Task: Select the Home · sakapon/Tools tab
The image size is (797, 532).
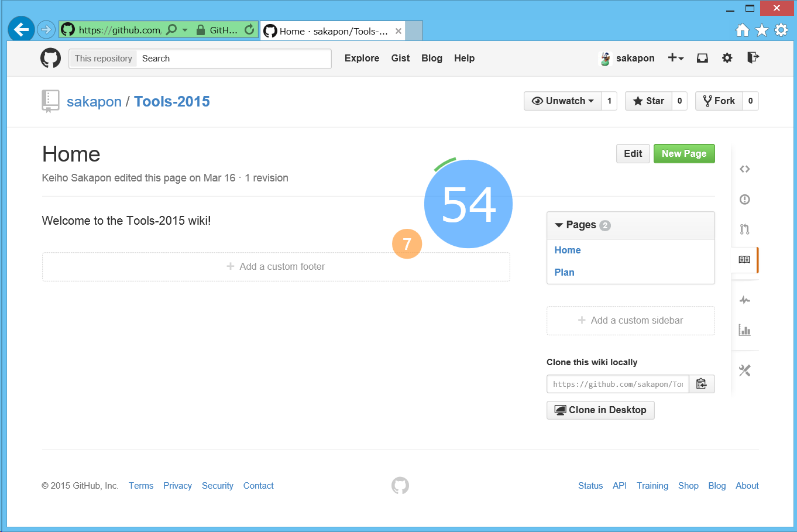Action: click(332, 31)
